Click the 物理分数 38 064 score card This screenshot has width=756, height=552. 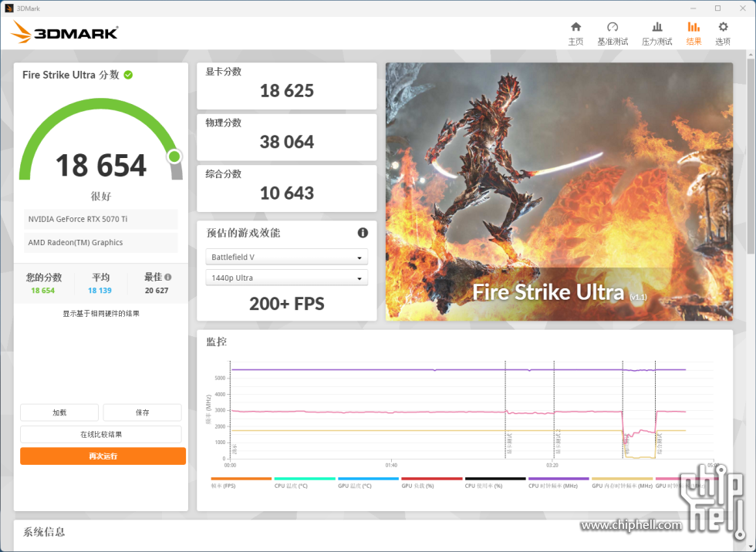tap(286, 136)
